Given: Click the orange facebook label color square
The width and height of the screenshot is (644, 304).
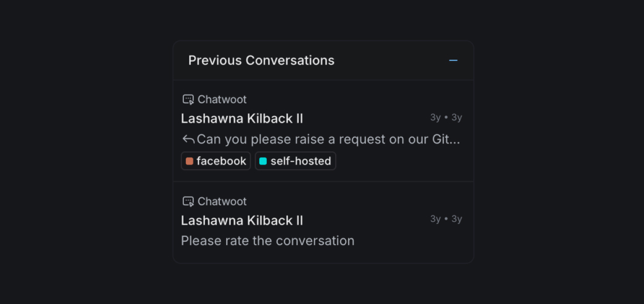Looking at the screenshot, I should [189, 161].
